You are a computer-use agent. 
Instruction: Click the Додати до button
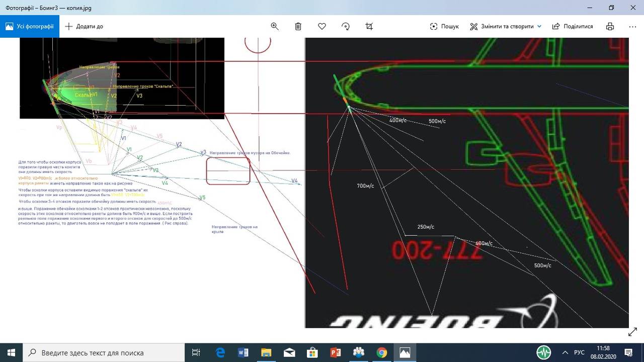click(x=84, y=26)
